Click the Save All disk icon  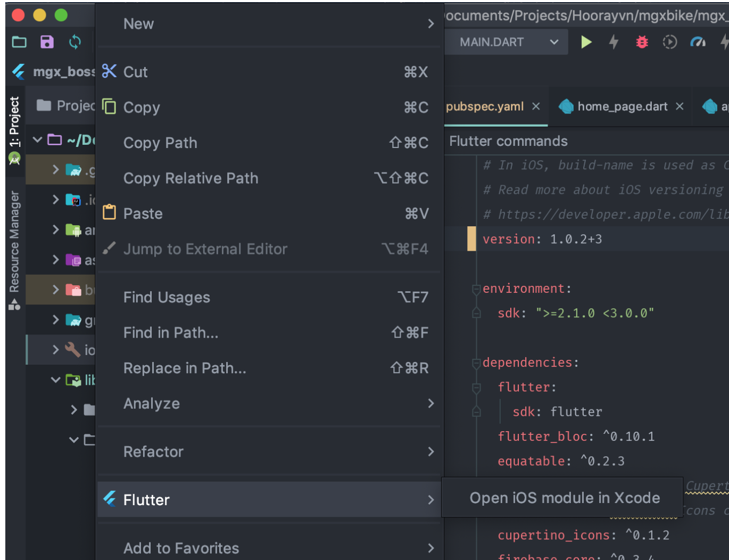pyautogui.click(x=47, y=42)
